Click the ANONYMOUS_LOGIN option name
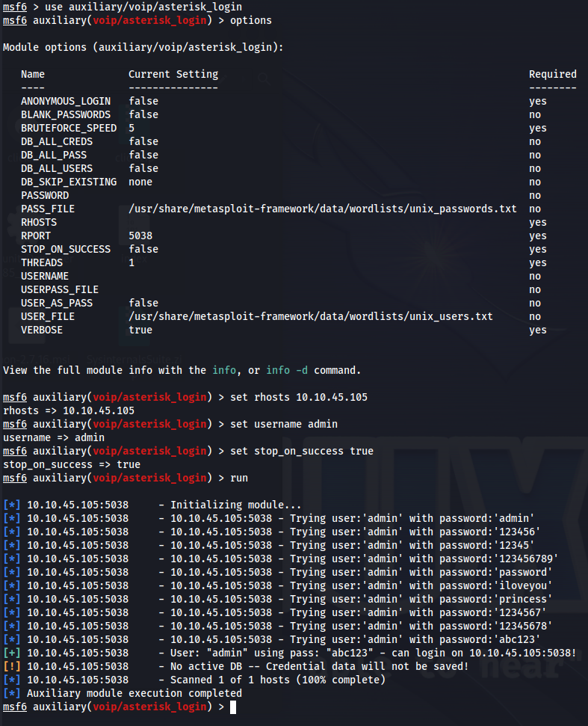Viewport: 588px width, 726px height. (66, 101)
